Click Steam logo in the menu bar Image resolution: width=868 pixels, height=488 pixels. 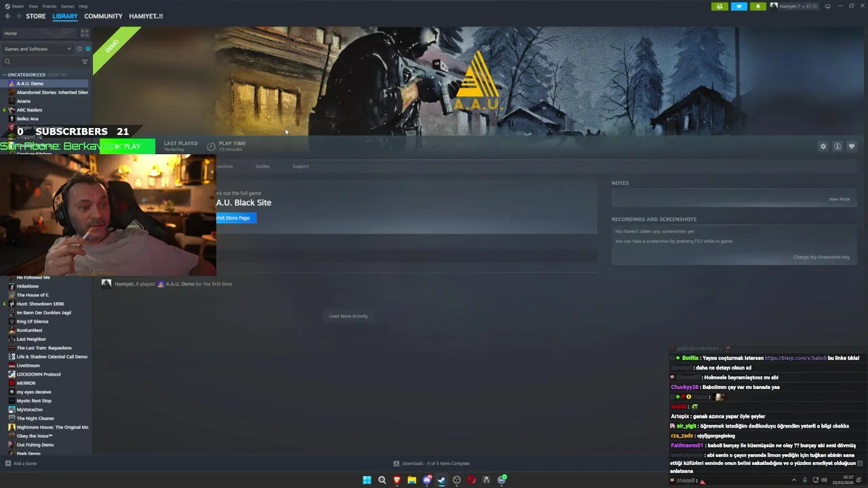coord(7,6)
